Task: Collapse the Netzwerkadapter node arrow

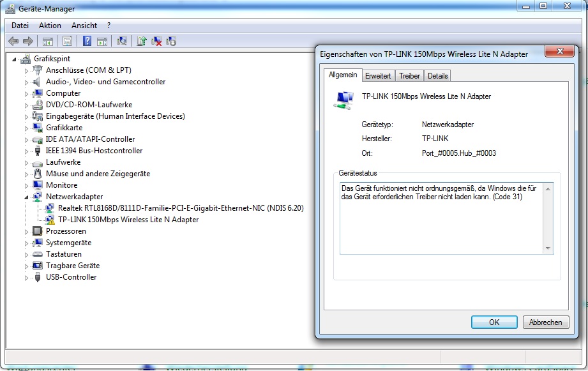Action: pyautogui.click(x=26, y=197)
